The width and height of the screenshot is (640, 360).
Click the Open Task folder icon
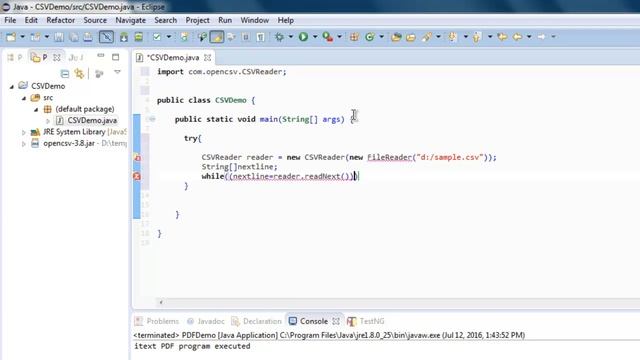[411, 37]
